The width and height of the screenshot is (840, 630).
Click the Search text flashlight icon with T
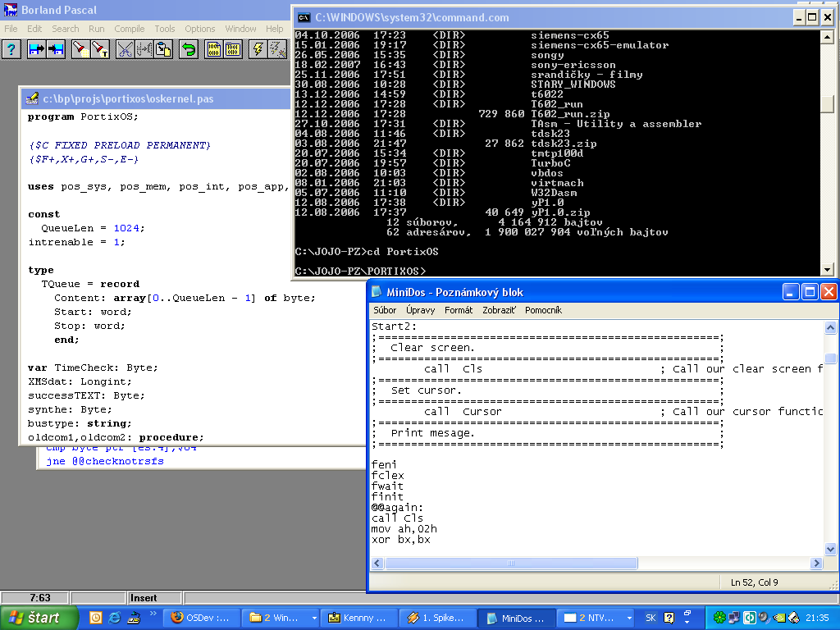[x=101, y=49]
